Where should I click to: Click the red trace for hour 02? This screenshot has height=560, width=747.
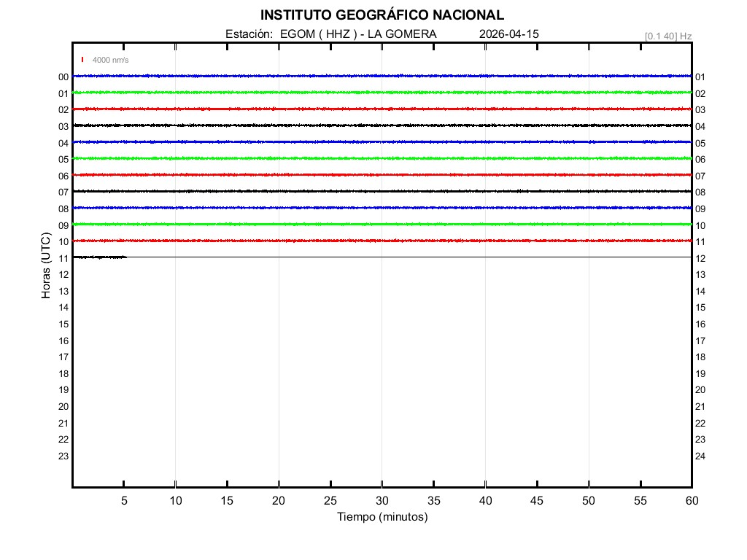(x=382, y=109)
